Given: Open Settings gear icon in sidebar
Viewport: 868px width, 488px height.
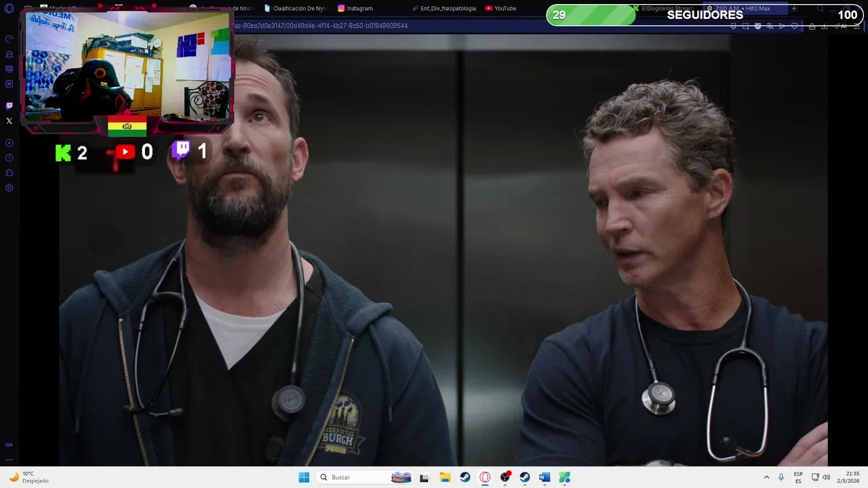Looking at the screenshot, I should (9, 188).
